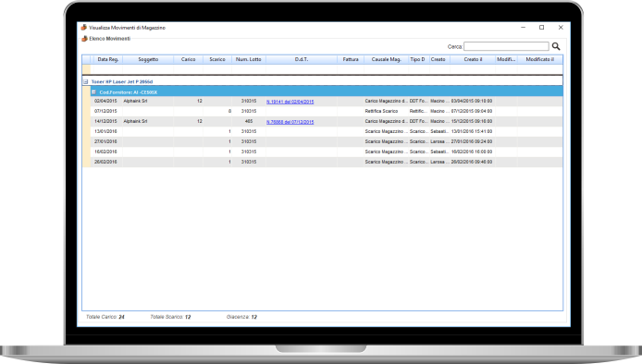Click the Fattura column header
The height and width of the screenshot is (364, 642).
point(351,59)
